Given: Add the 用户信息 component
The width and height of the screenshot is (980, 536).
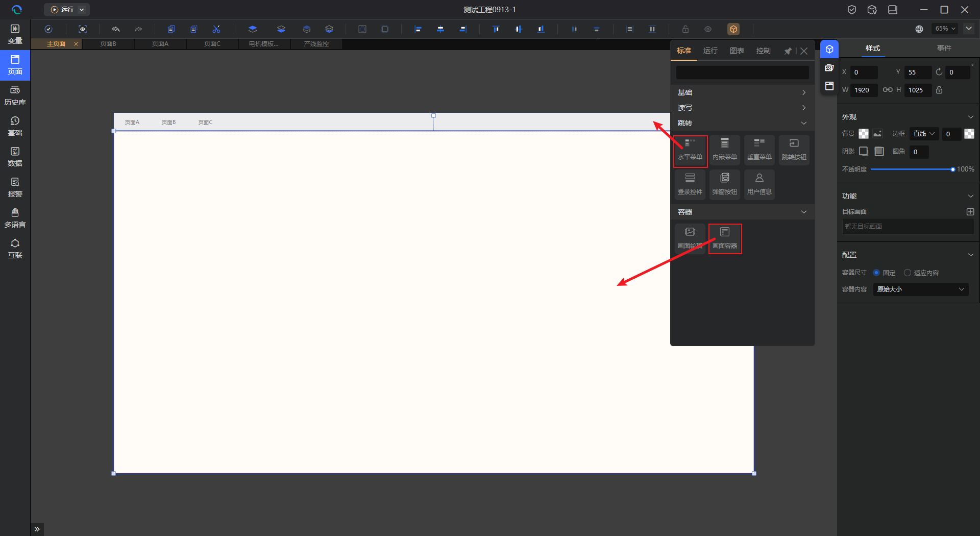Looking at the screenshot, I should point(759,185).
